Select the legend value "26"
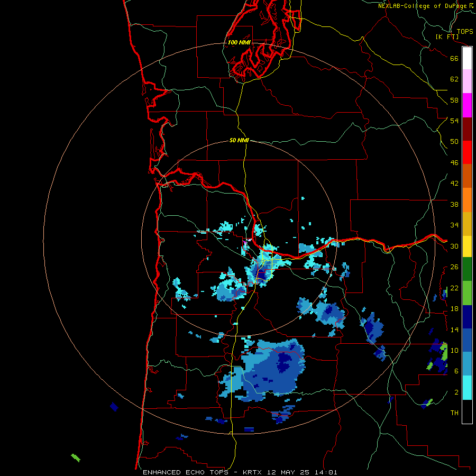Screen dimensions: 476x476 coord(454,267)
